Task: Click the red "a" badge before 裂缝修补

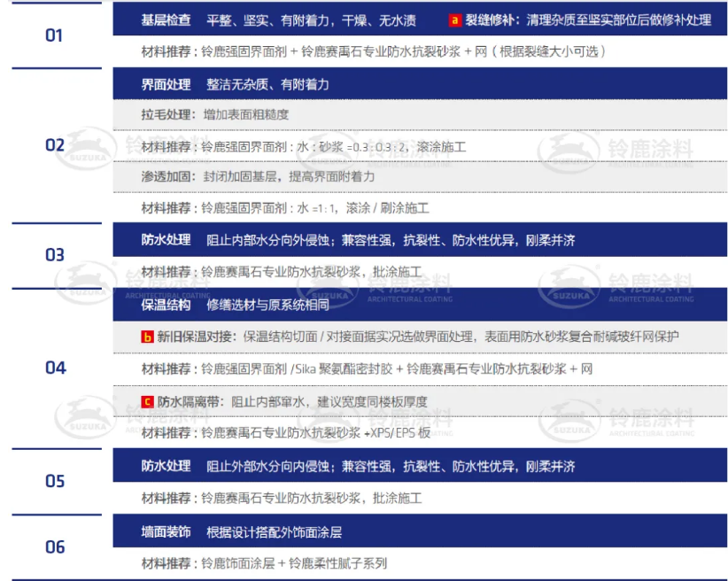Action: point(454,20)
